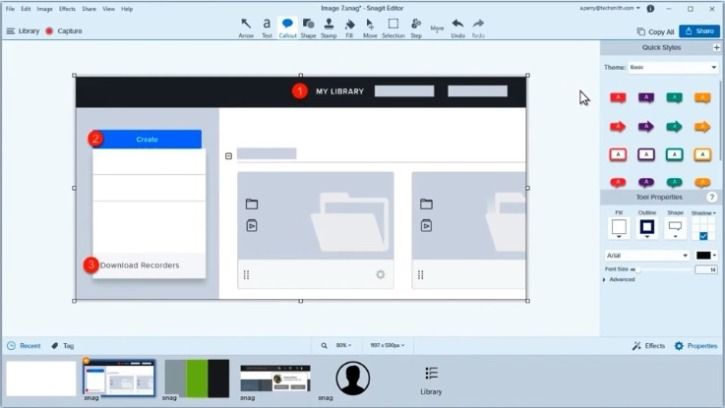The width and height of the screenshot is (725, 408).
Task: Click the blue Share button
Action: [x=699, y=31]
